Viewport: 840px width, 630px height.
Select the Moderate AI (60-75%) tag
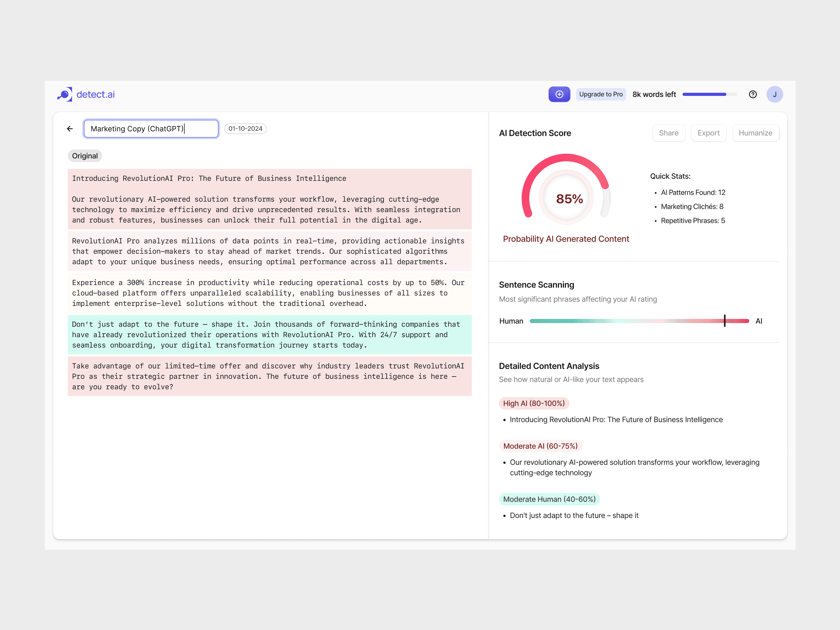(x=540, y=446)
